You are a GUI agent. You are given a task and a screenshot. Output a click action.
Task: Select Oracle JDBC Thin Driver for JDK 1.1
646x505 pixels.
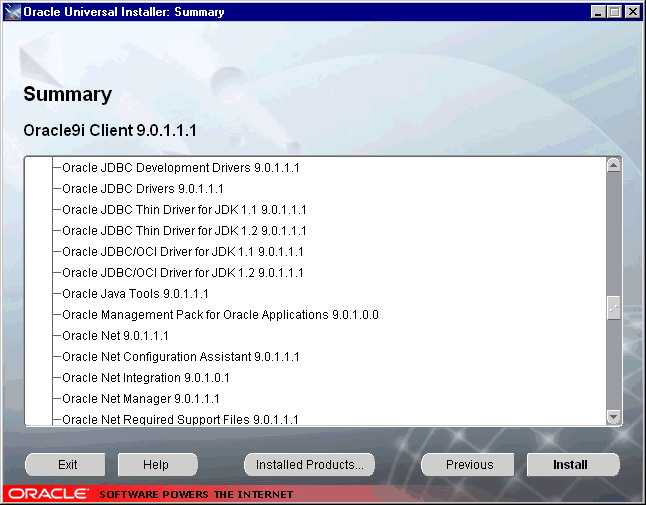tap(184, 210)
